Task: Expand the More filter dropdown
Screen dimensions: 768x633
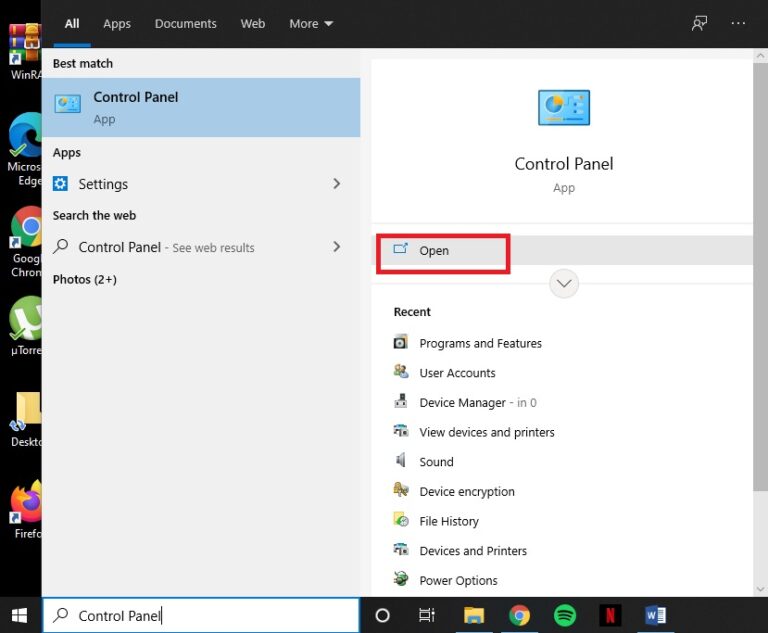Action: [311, 24]
